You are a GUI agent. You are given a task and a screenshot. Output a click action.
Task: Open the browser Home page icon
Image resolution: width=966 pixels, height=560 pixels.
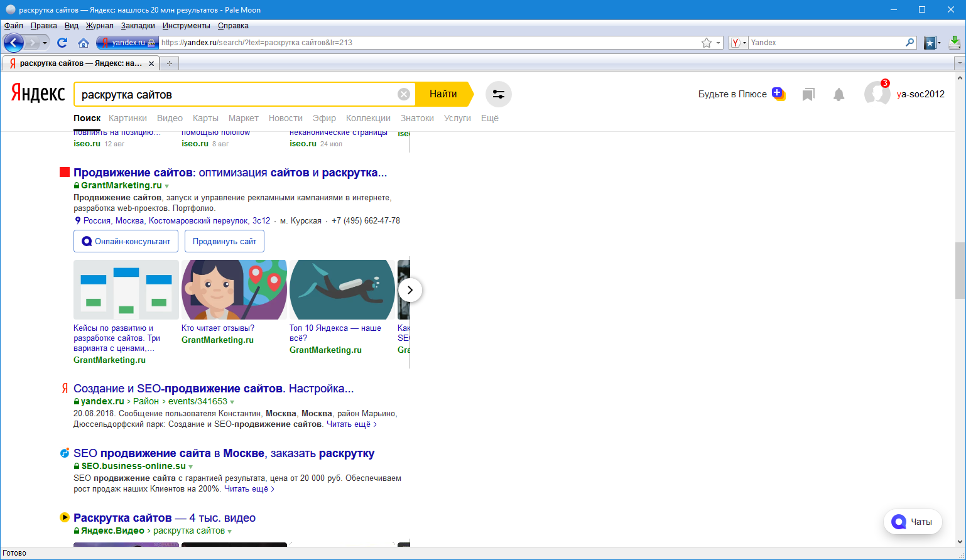point(84,43)
